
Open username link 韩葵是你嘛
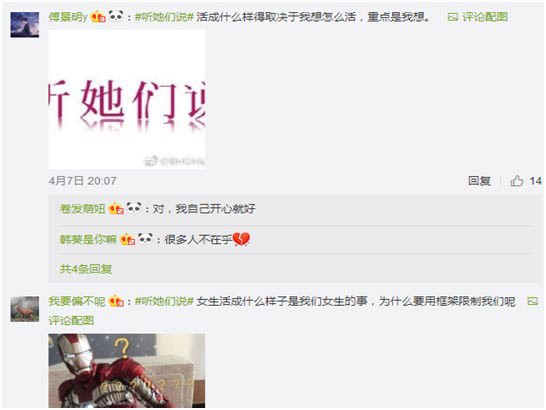click(x=88, y=239)
